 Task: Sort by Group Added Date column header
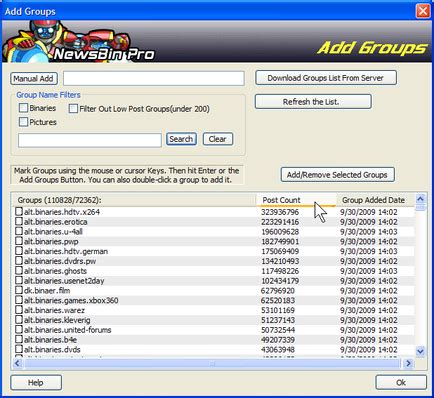coord(375,200)
